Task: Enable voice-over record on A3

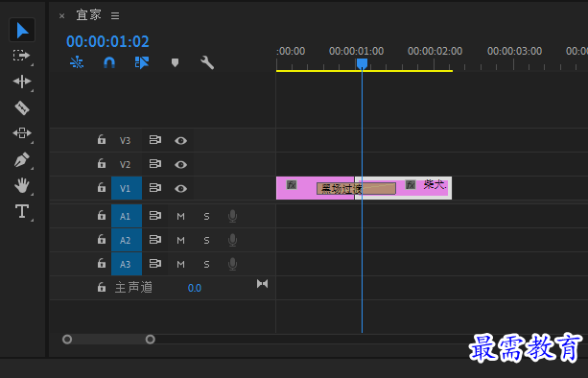Action: click(232, 264)
